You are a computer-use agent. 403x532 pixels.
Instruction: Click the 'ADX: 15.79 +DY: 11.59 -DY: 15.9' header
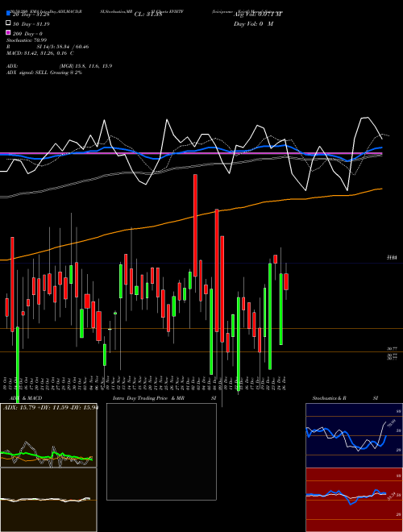coord(51,408)
